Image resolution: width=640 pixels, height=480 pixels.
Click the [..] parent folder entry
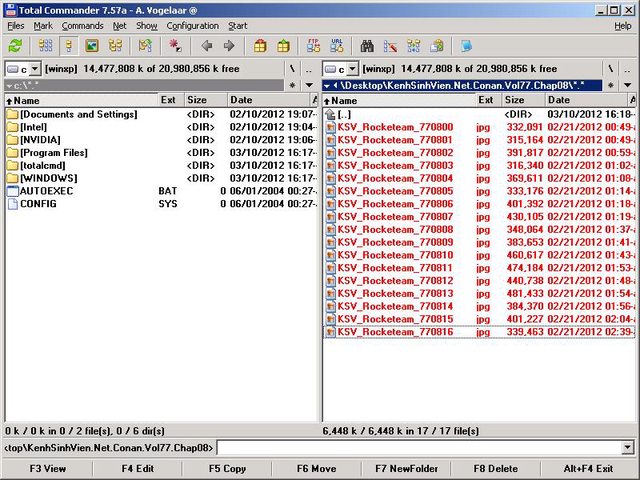click(480, 114)
